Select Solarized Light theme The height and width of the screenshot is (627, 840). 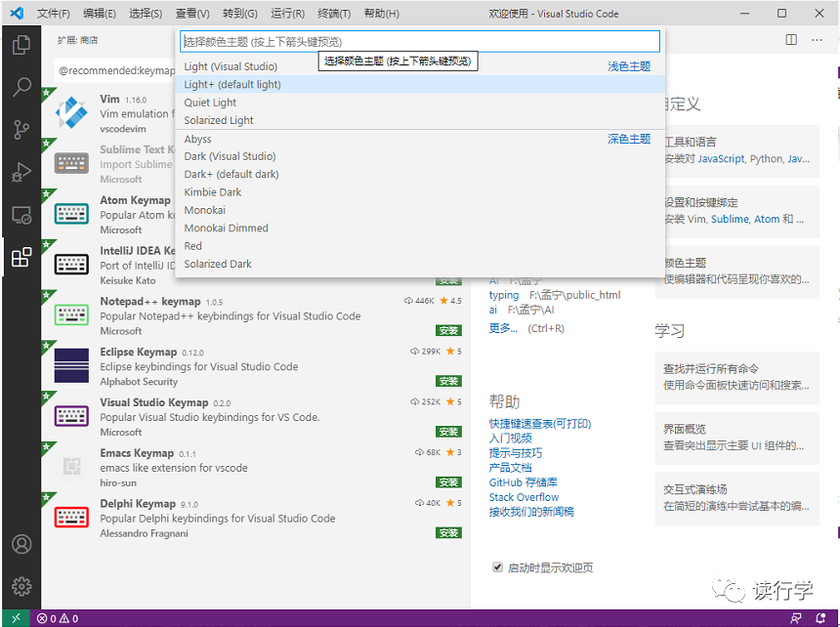click(420, 120)
